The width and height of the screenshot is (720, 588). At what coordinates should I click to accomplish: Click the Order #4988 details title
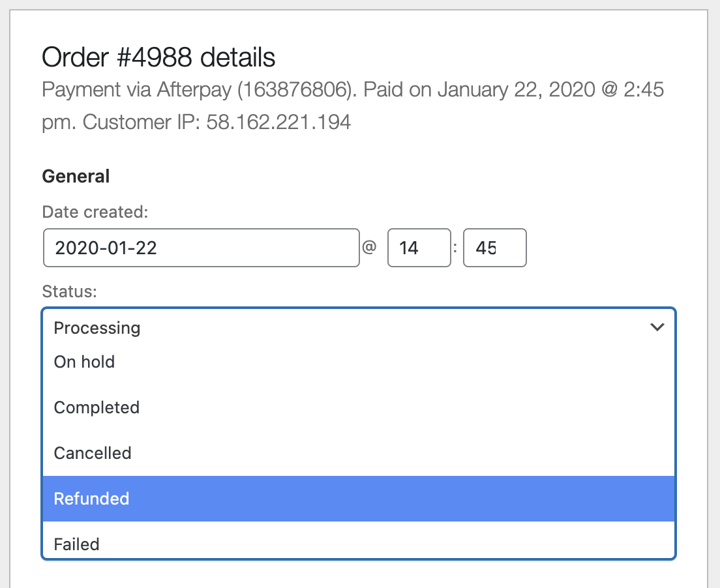click(x=158, y=57)
